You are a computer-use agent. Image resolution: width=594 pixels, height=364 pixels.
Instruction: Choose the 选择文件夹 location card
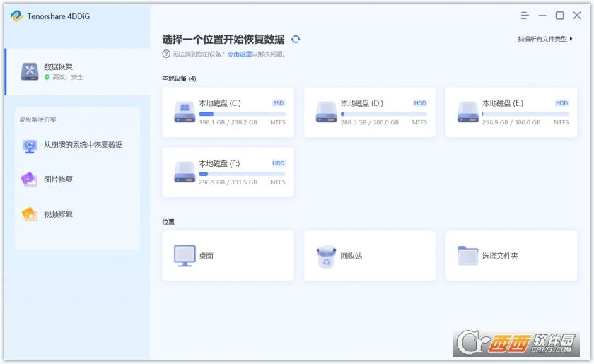point(511,256)
